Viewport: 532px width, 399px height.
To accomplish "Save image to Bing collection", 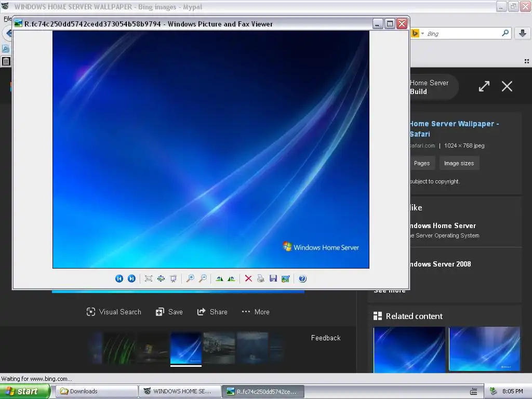I will point(169,312).
